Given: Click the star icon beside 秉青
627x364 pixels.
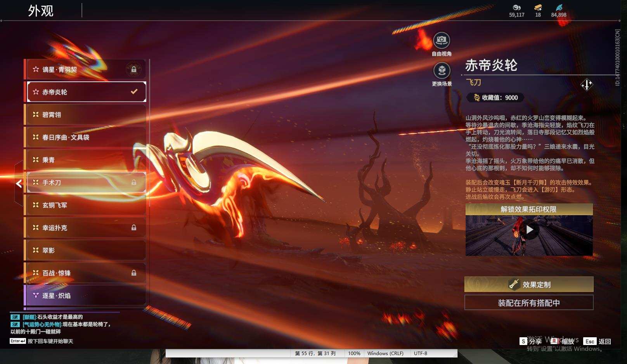Looking at the screenshot, I should pyautogui.click(x=36, y=159).
